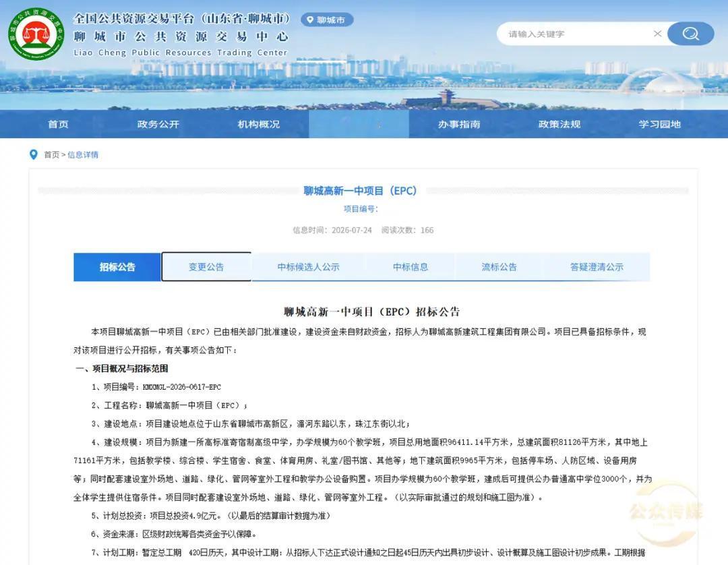Open the 政务公开 navigation item
Screen dimensions: 728x565
click(x=158, y=124)
